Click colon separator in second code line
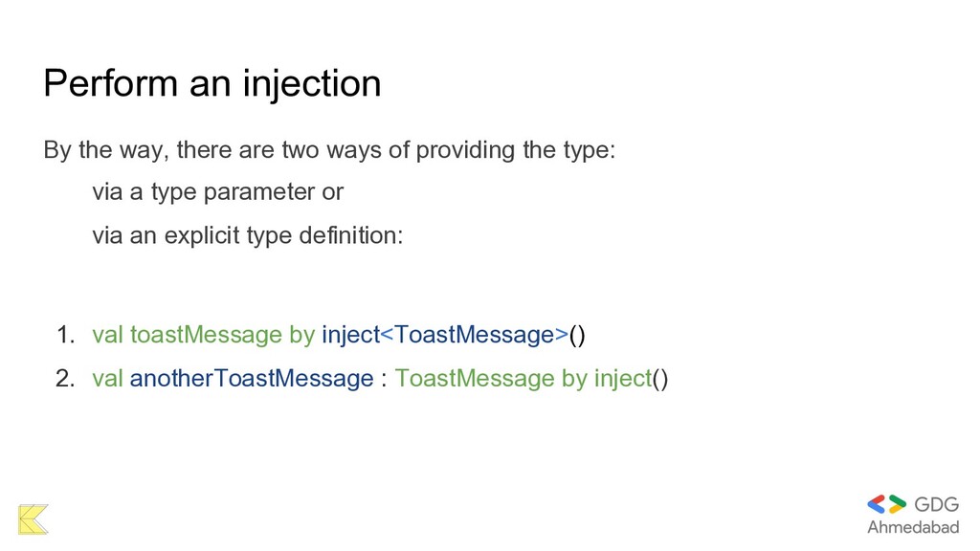980x551 pixels. [x=384, y=380]
